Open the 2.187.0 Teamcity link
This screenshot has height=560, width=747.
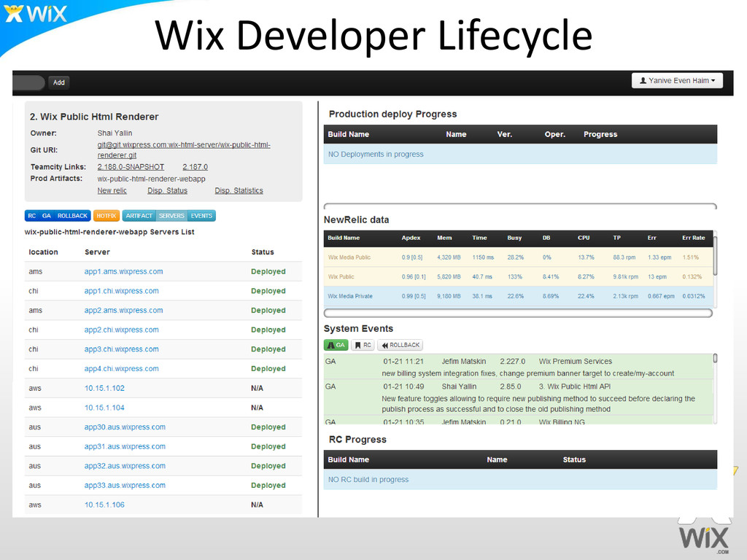(196, 167)
